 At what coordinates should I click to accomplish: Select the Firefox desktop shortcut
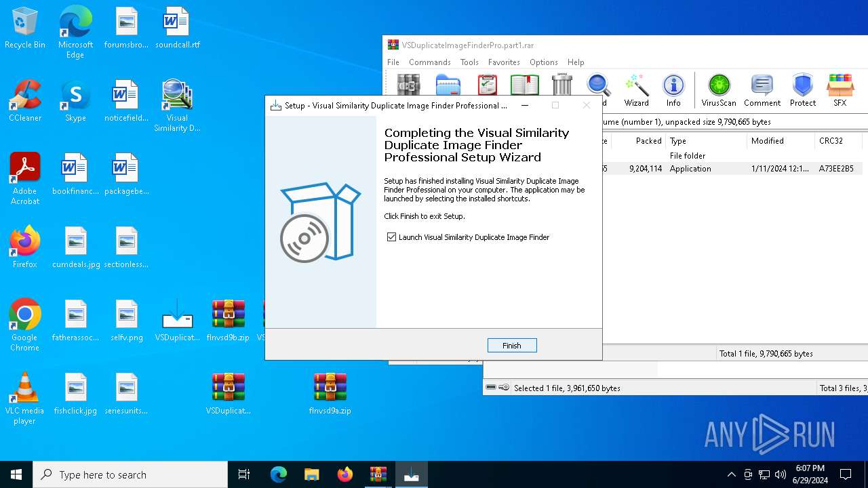coord(25,247)
